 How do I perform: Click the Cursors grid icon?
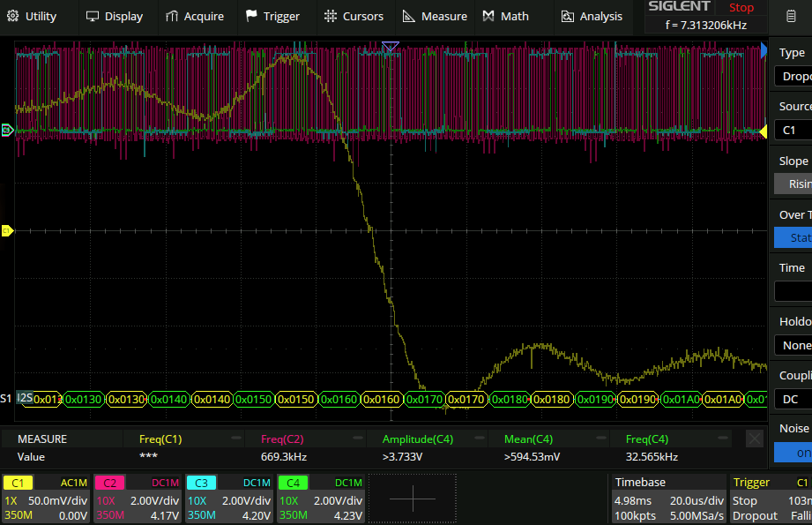(331, 16)
